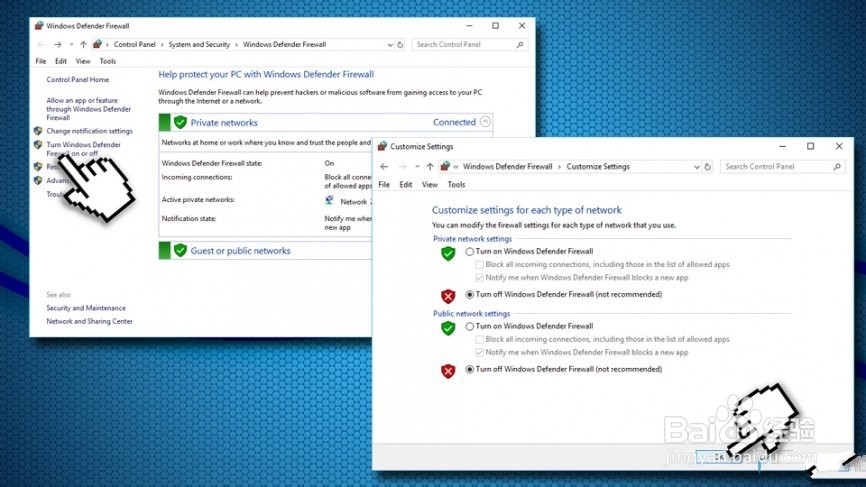
Task: Click forward arrow in Customize Settings window
Action: coord(402,166)
